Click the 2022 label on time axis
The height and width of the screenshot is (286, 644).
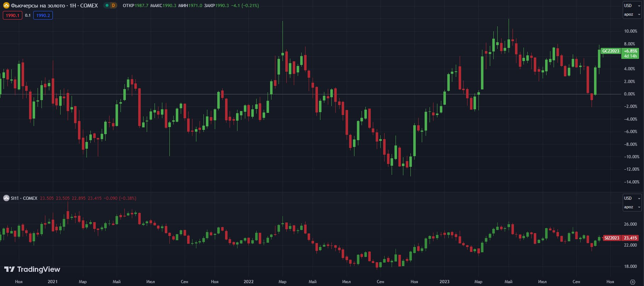pos(248,282)
